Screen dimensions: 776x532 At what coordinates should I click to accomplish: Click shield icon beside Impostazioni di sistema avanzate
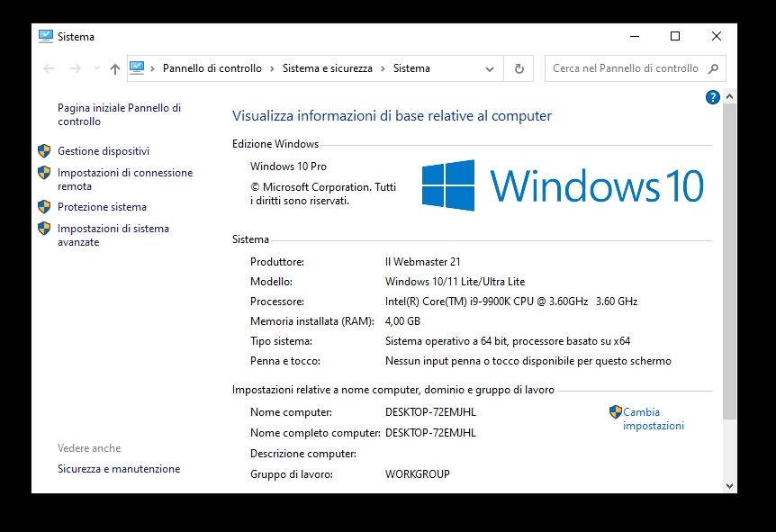pos(44,228)
